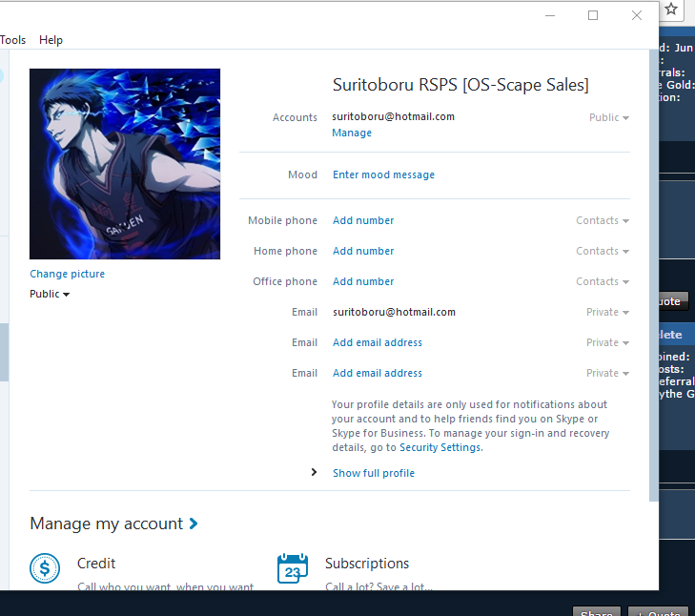Expand the Show full profile chevron
Image resolution: width=695 pixels, height=616 pixels.
(x=314, y=472)
